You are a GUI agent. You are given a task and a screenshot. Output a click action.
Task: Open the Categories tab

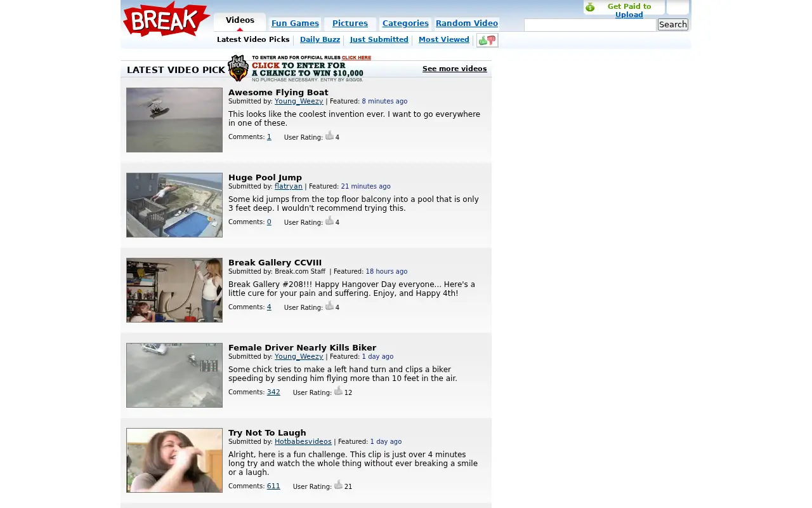405,23
